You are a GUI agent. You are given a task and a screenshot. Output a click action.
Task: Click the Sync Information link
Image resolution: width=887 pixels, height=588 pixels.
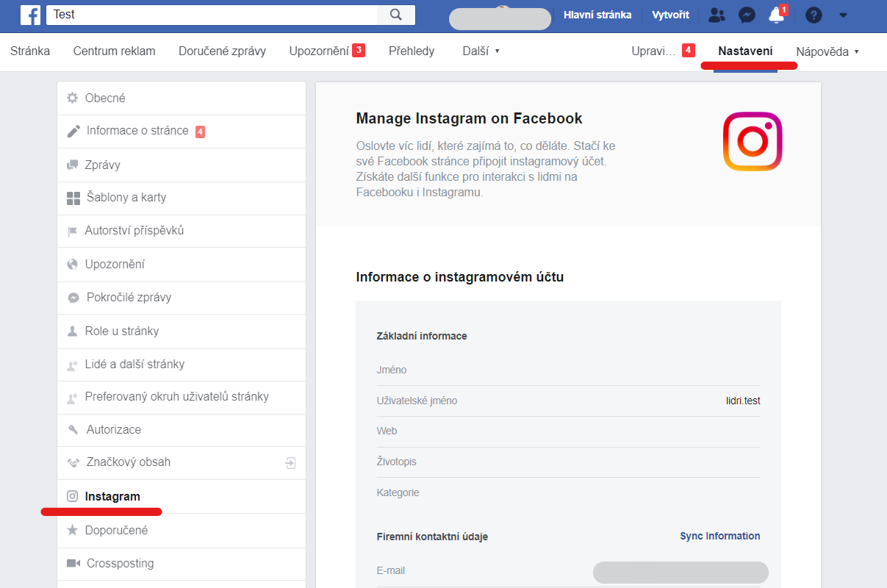click(x=720, y=536)
